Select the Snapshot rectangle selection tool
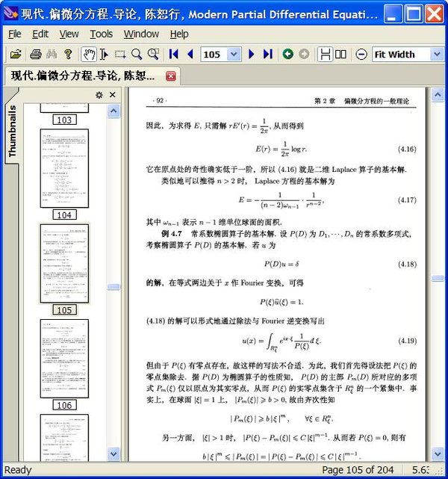This screenshot has width=448, height=479. (120, 55)
